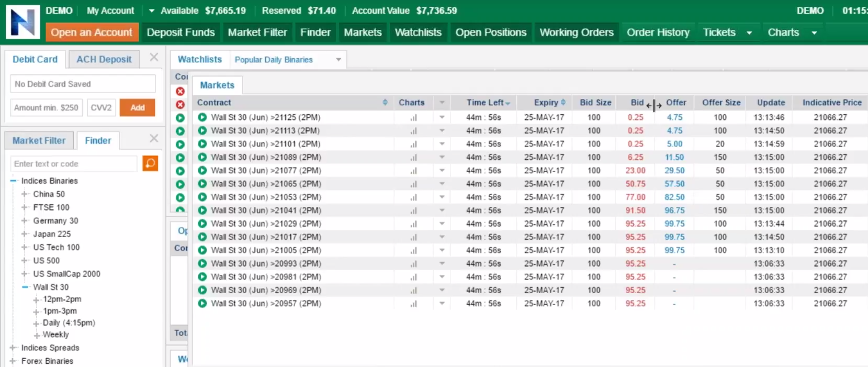Click the 82.50 offer price for >21053
This screenshot has height=367, width=868.
click(675, 197)
